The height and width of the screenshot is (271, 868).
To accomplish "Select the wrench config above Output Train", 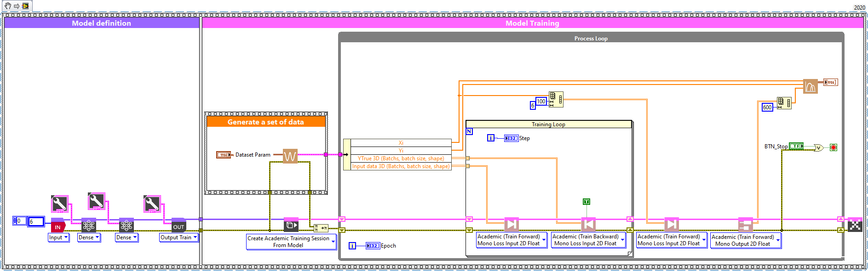I will (152, 203).
